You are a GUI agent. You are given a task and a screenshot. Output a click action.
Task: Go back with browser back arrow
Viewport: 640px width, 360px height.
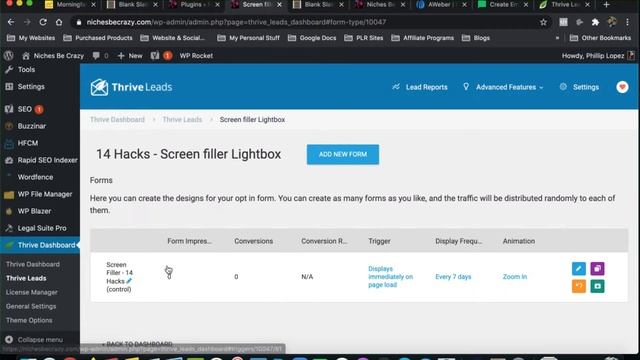11,22
